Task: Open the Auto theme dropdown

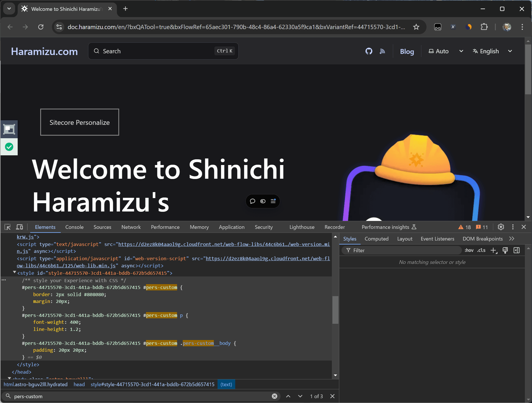Action: (x=446, y=51)
